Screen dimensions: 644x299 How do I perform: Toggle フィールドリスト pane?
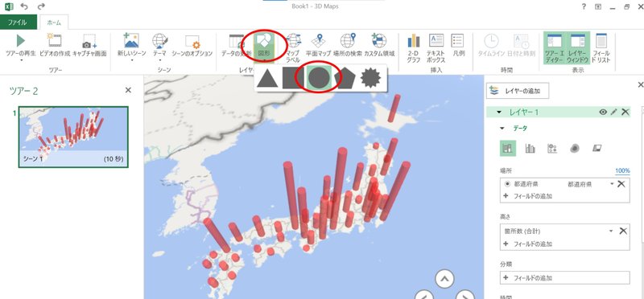[601, 47]
